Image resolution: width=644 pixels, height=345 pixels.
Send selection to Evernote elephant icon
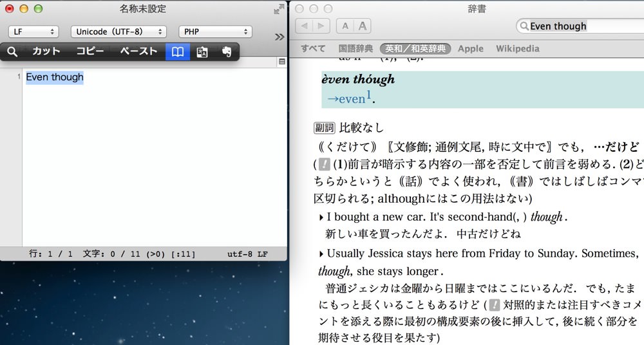pyautogui.click(x=226, y=51)
